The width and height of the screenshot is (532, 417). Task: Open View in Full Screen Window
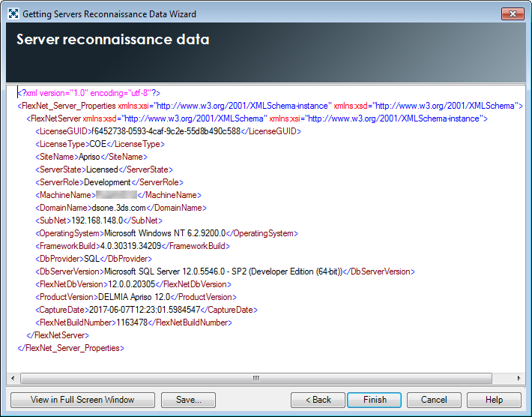pos(82,400)
